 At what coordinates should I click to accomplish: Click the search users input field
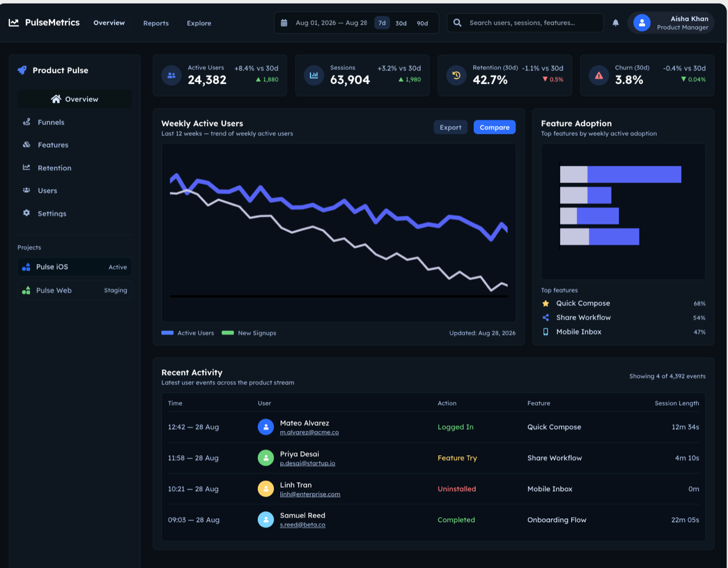[x=525, y=23]
